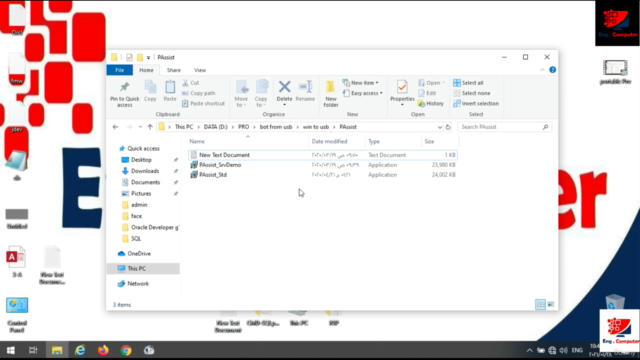Click Invert selection
The width and height of the screenshot is (640, 360).
coord(476,104)
